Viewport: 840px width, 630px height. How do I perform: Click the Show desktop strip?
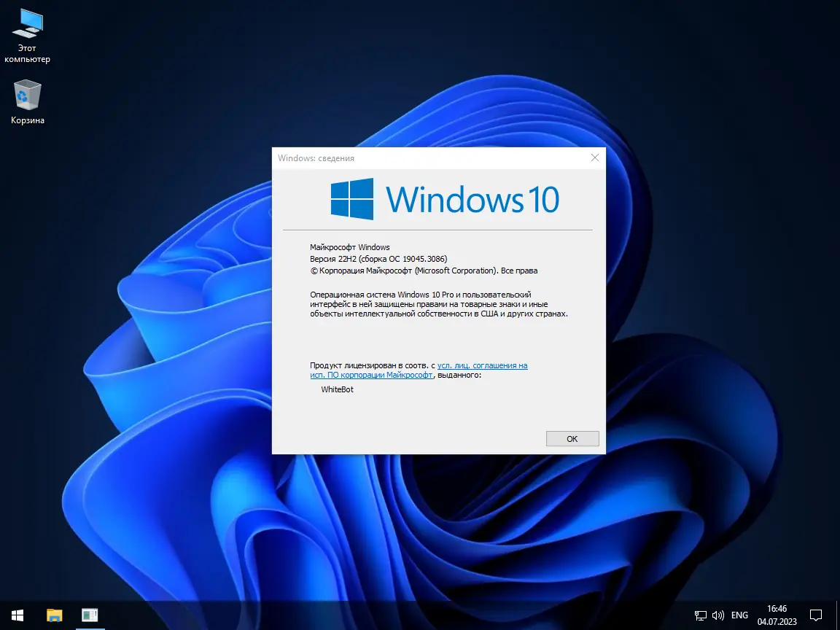tap(838, 615)
